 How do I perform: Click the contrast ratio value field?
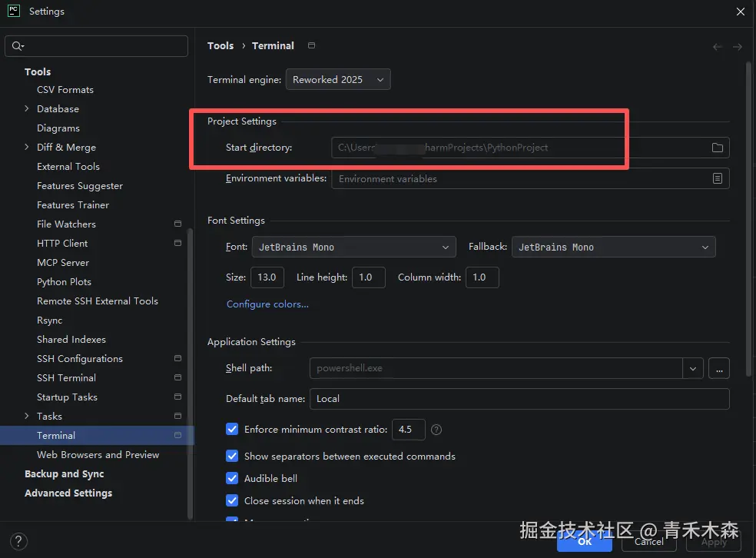pos(409,429)
